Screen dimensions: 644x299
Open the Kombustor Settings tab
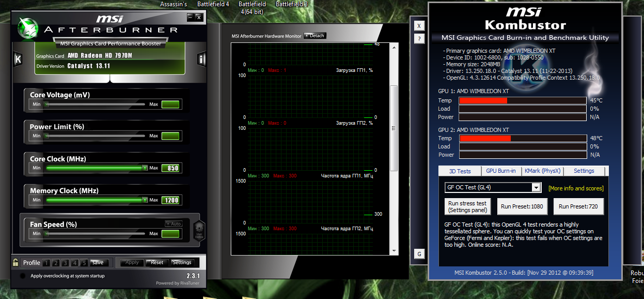(584, 171)
